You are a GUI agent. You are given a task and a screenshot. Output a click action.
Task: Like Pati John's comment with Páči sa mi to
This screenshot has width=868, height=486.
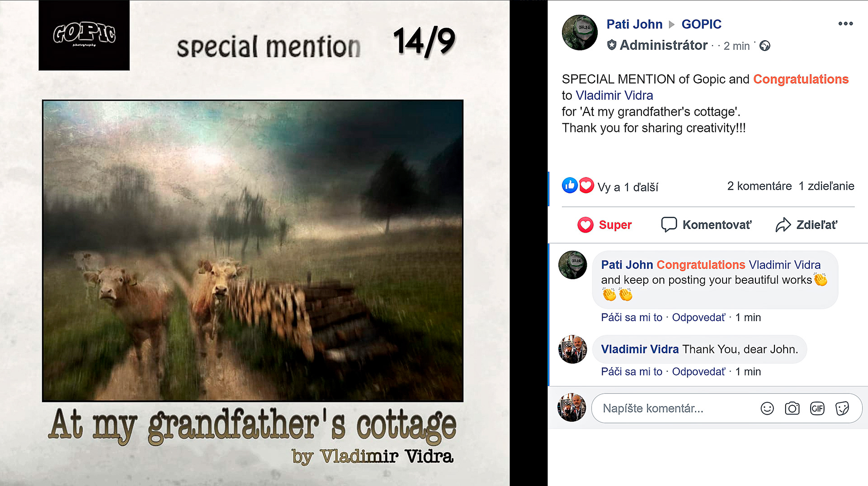coord(632,318)
